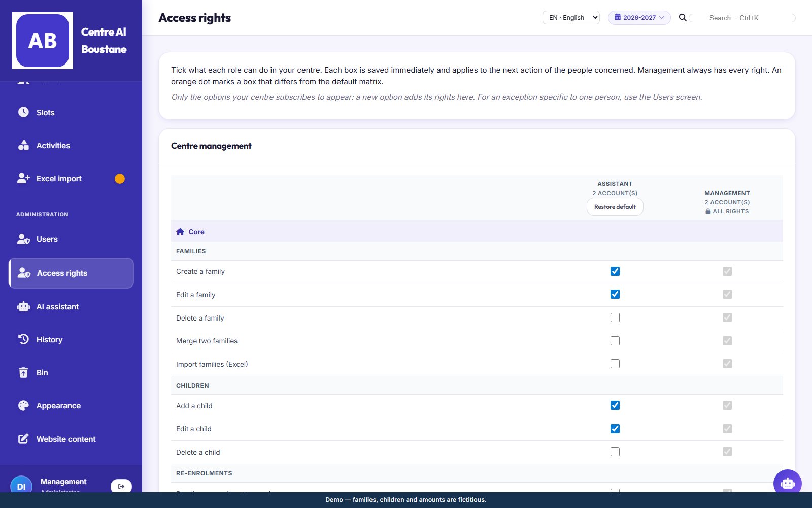The image size is (812, 508).
Task: Open the floating AI assistant chat bubble
Action: coord(787,483)
